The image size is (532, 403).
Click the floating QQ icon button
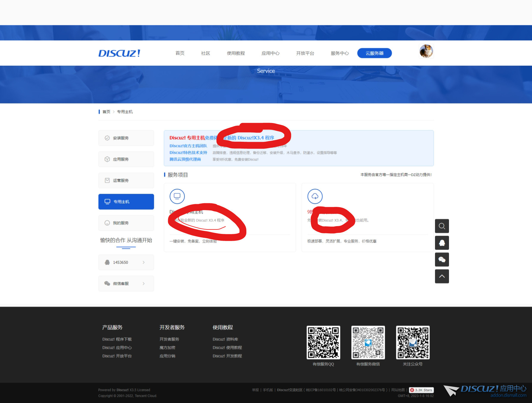[442, 243]
